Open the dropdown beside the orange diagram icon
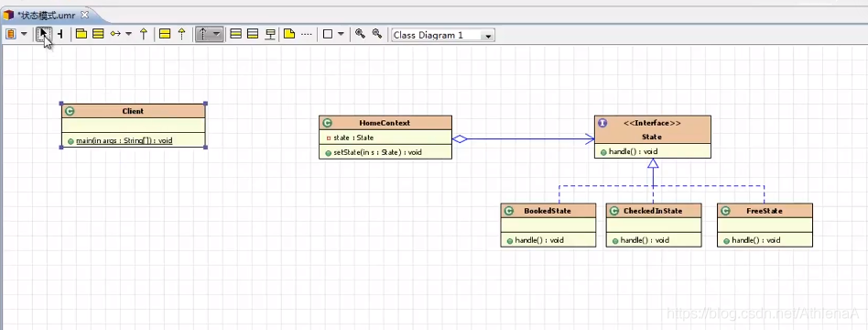868x330 pixels. (x=24, y=35)
